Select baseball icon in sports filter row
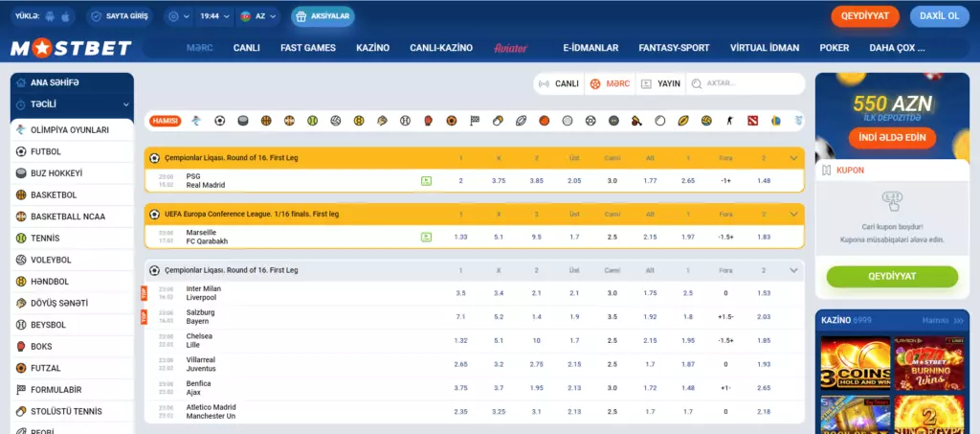 coord(405,121)
